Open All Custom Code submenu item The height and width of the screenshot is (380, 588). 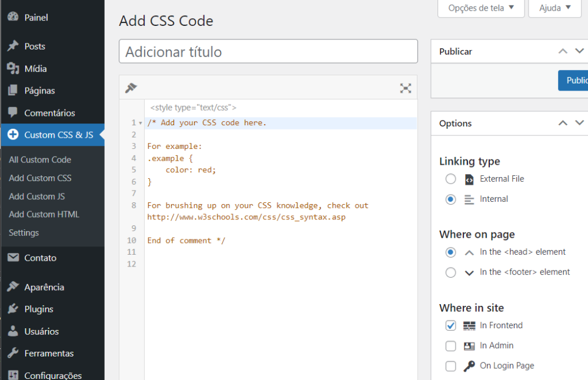[40, 159]
